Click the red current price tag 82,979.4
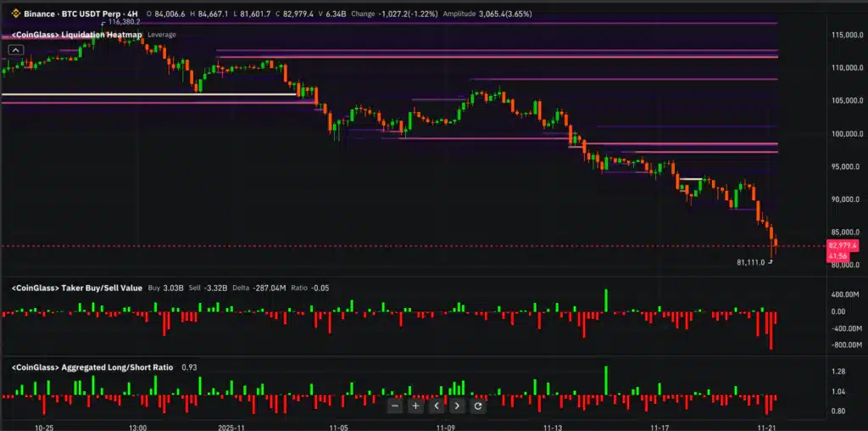 (x=837, y=245)
